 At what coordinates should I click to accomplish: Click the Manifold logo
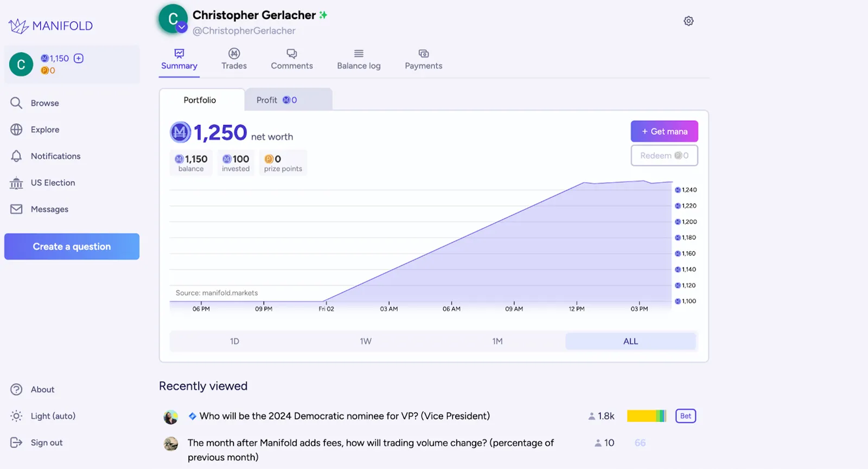click(x=50, y=25)
